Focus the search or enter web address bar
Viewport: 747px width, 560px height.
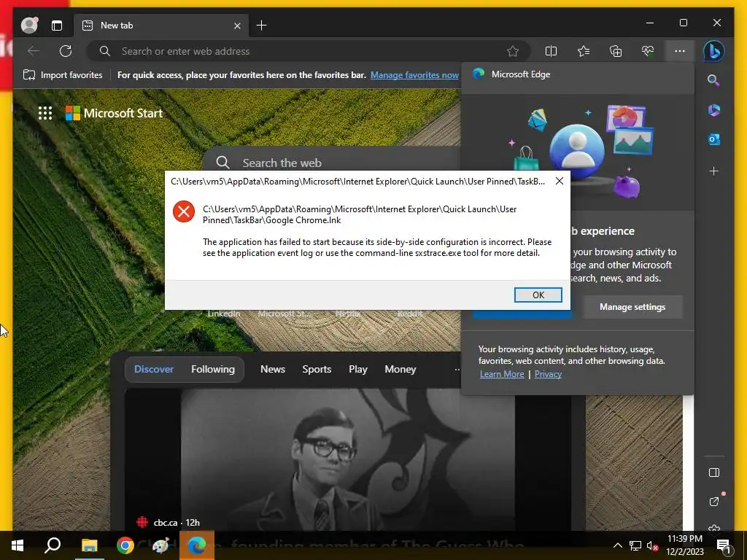tap(307, 51)
